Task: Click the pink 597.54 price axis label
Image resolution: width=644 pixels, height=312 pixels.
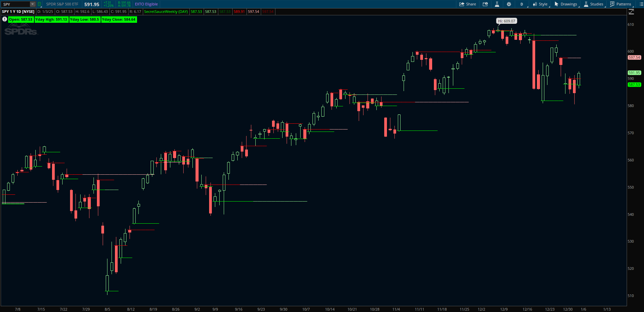Action: click(634, 57)
